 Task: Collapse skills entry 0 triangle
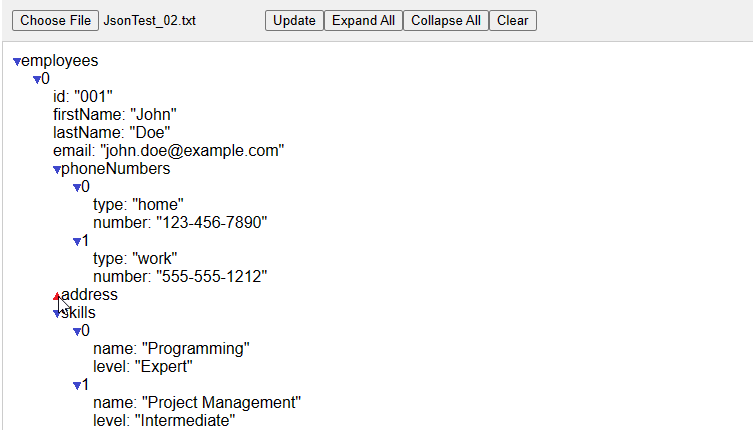[x=77, y=332]
